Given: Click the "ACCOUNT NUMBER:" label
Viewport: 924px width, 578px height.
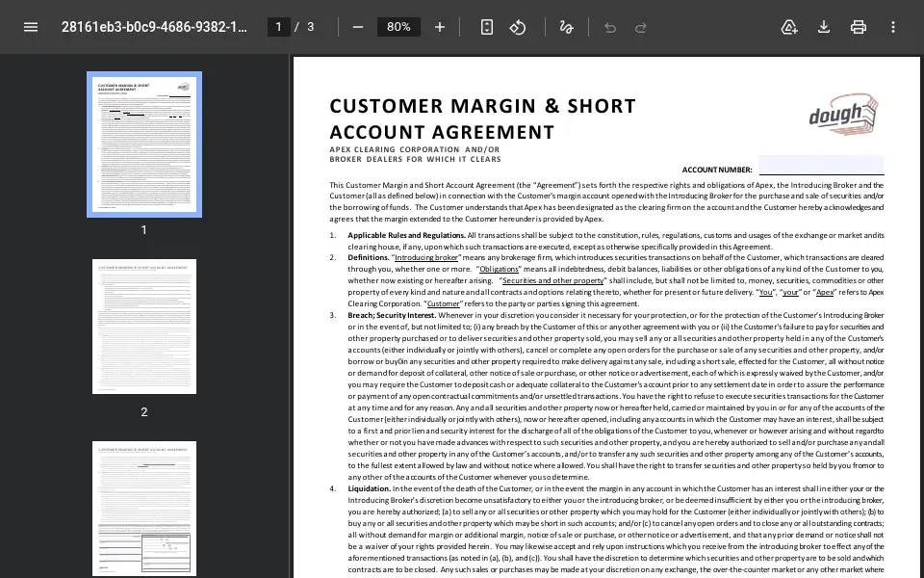Looking at the screenshot, I should [717, 170].
